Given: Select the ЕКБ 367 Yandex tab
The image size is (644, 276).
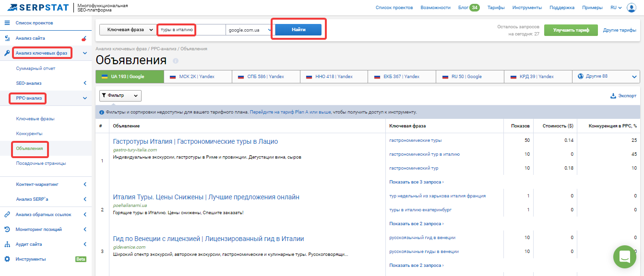Looking at the screenshot, I should pyautogui.click(x=402, y=76).
